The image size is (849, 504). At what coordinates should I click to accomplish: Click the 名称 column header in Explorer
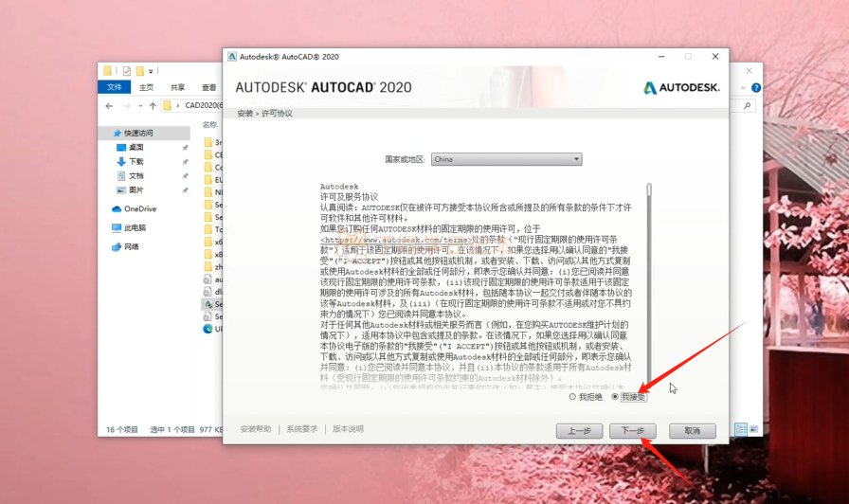(x=209, y=124)
